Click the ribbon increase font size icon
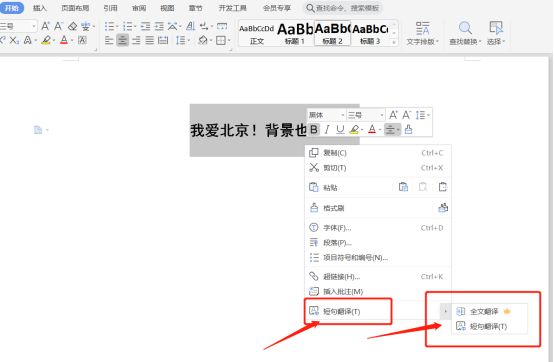Viewport: 554px width, 362px height. point(45,26)
